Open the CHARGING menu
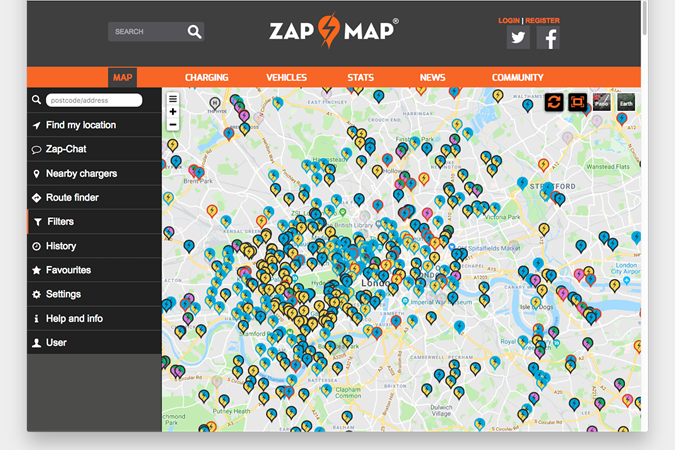 [x=207, y=78]
